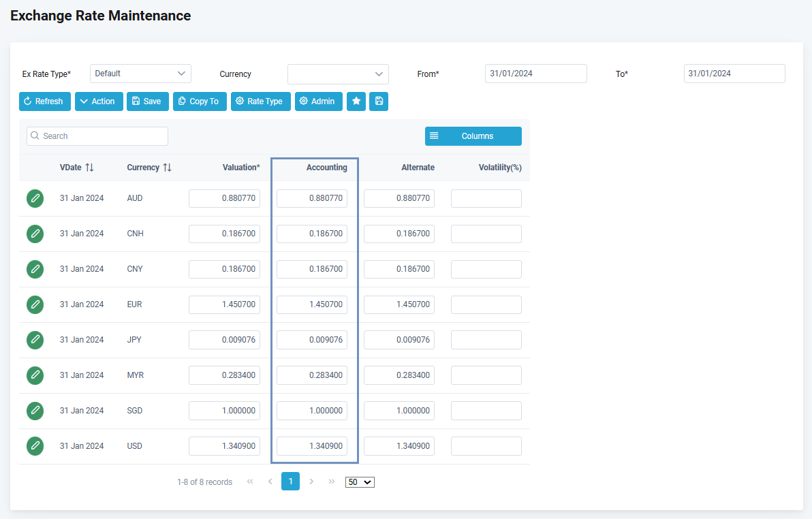Open the Admin settings button
This screenshot has height=519, width=812.
[318, 101]
